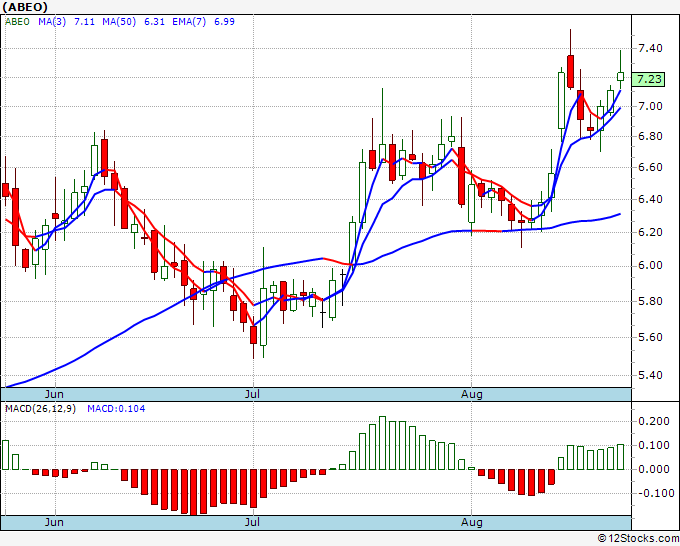Select the MA(50) indicator label
Image resolution: width=680 pixels, height=546 pixels.
[119, 22]
